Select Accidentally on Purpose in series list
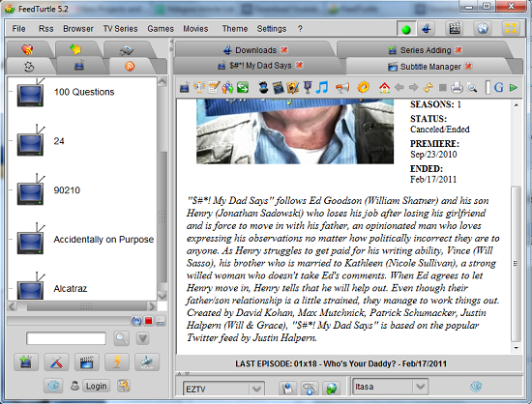Image resolution: width=532 pixels, height=404 pixels. click(x=103, y=240)
